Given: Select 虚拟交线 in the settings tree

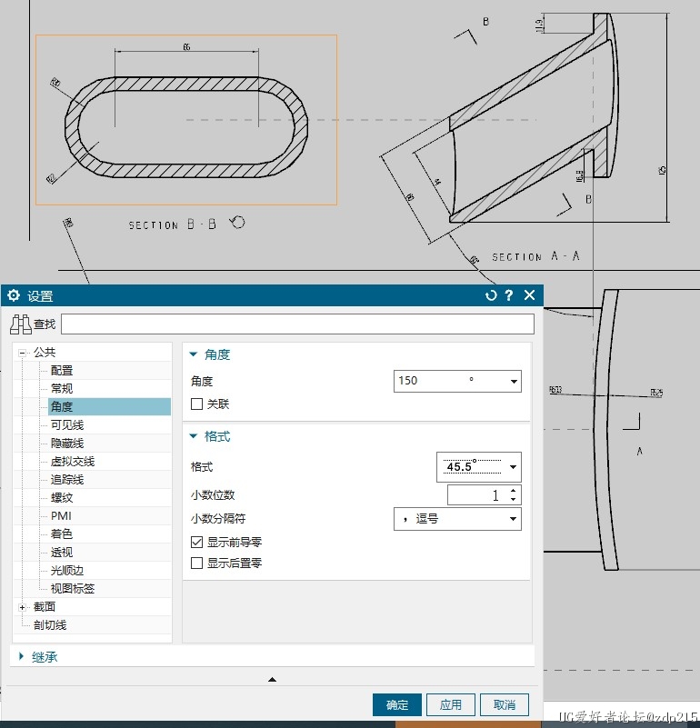Looking at the screenshot, I should [x=73, y=462].
